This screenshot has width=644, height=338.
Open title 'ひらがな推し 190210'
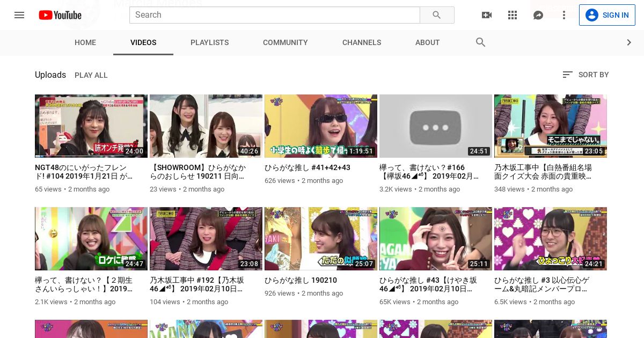(x=301, y=280)
